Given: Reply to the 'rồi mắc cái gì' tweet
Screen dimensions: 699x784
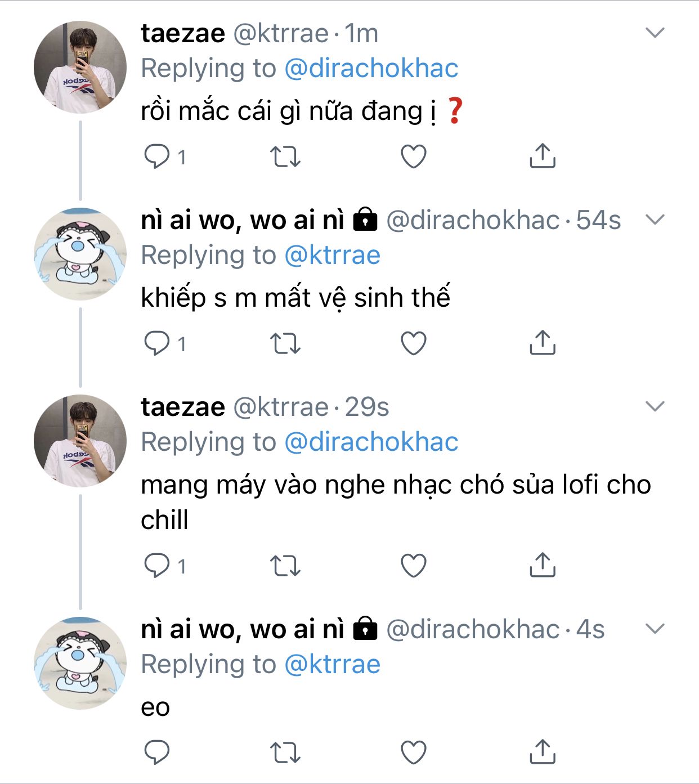Looking at the screenshot, I should (157, 156).
